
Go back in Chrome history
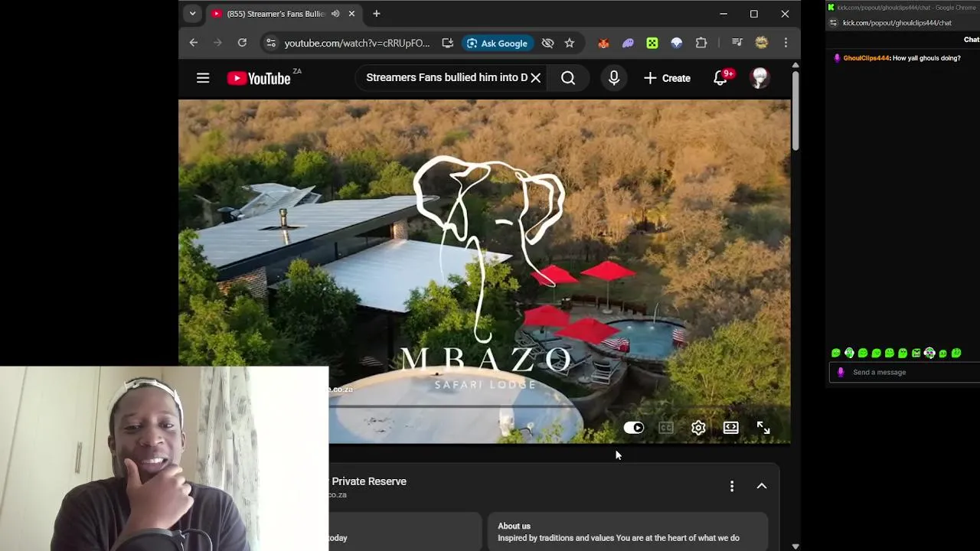(194, 43)
